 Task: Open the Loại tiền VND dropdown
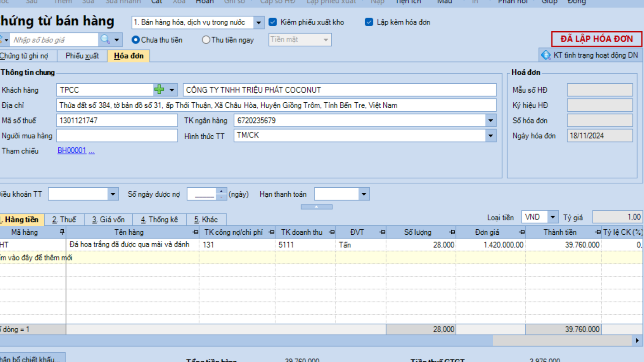tap(552, 217)
